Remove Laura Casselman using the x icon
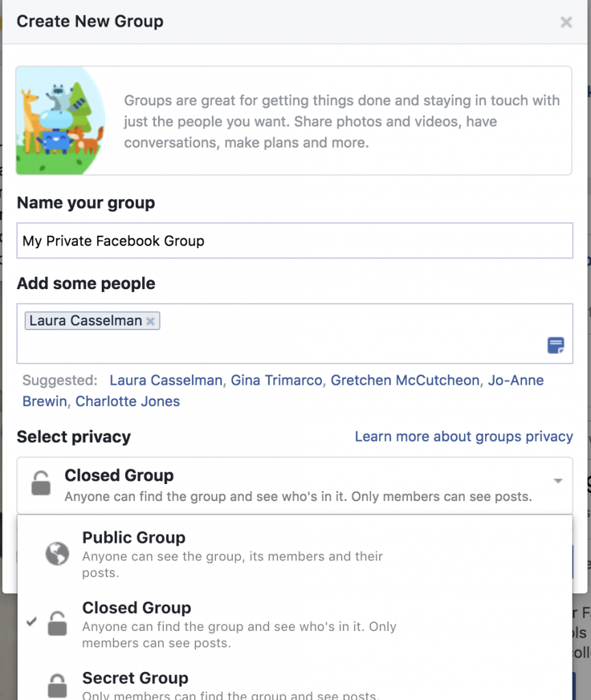The width and height of the screenshot is (591, 700). click(150, 320)
